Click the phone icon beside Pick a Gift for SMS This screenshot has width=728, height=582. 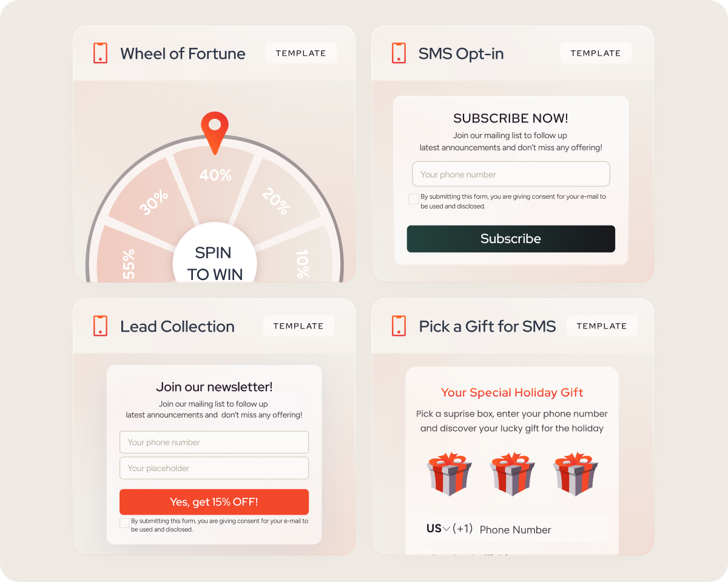coord(399,326)
